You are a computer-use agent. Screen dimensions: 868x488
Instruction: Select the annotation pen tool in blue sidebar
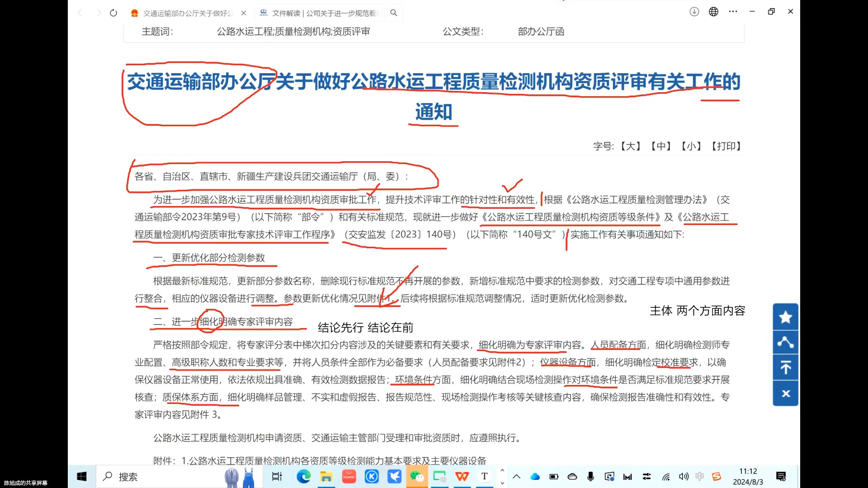tap(785, 342)
